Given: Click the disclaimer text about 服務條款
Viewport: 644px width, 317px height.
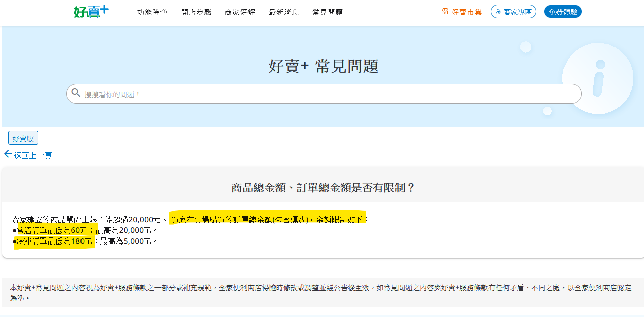Looking at the screenshot, I should 320,293.
